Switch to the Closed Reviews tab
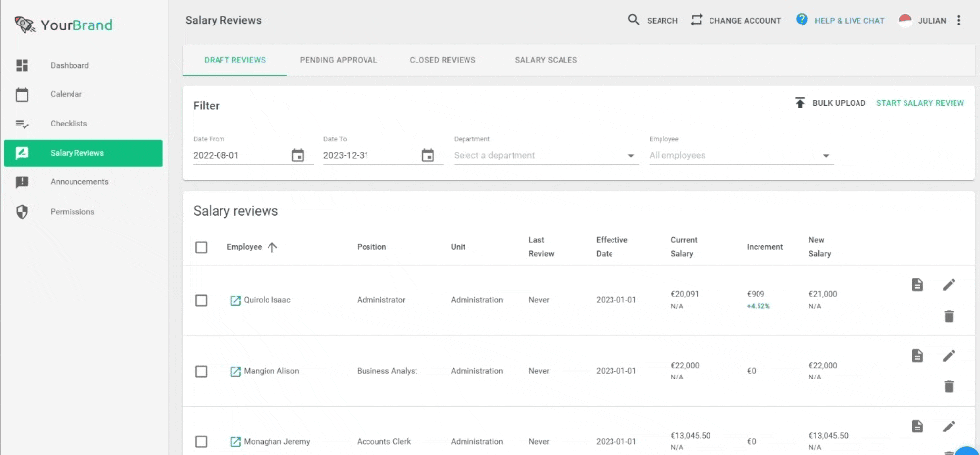This screenshot has height=455, width=980. tap(443, 60)
